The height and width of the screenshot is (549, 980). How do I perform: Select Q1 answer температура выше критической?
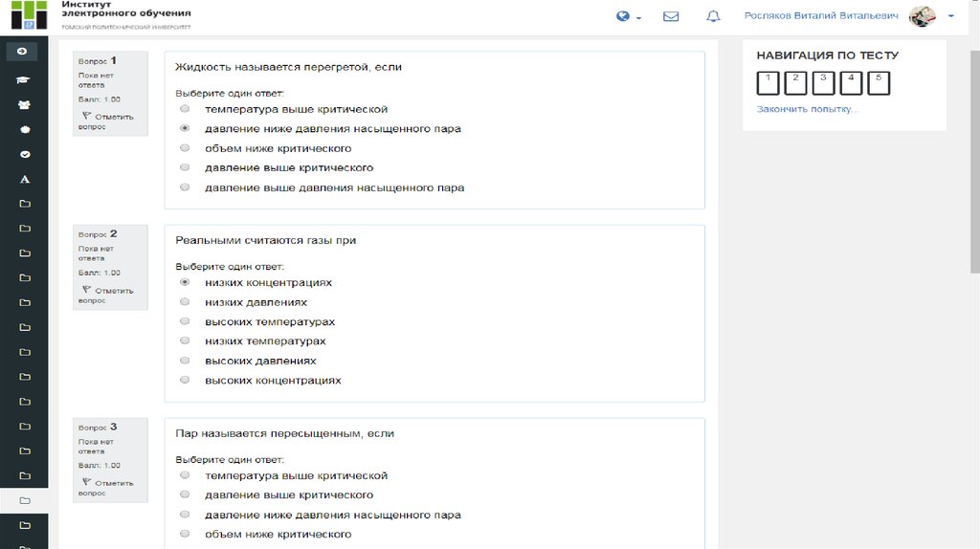185,109
